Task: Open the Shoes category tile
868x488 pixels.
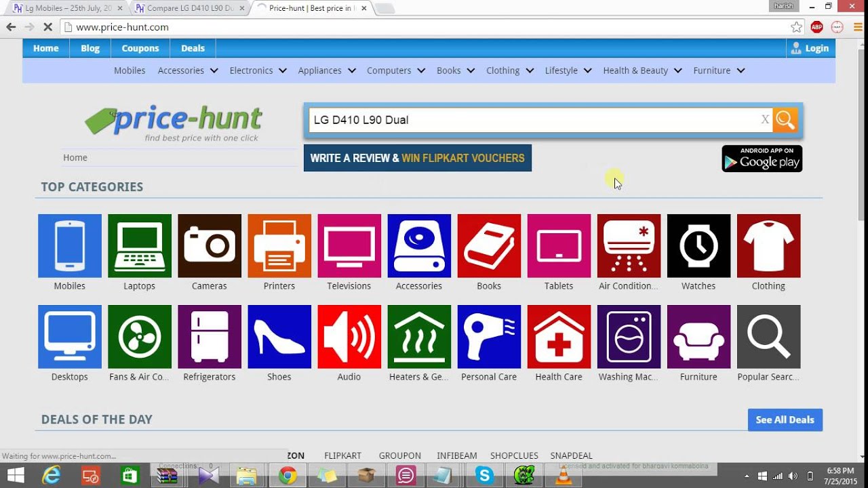Action: click(x=279, y=337)
